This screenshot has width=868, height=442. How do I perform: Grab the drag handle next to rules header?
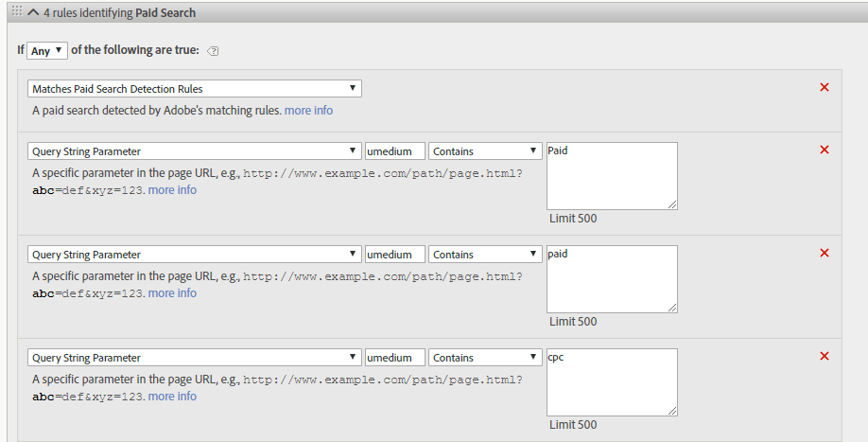(x=16, y=11)
